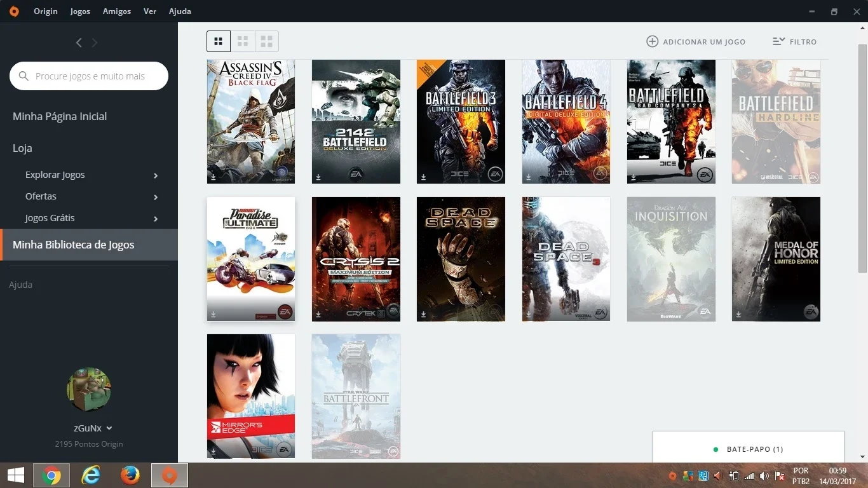Expand the Ofertas submenu arrow
Screen dimensions: 868x488
click(x=156, y=197)
